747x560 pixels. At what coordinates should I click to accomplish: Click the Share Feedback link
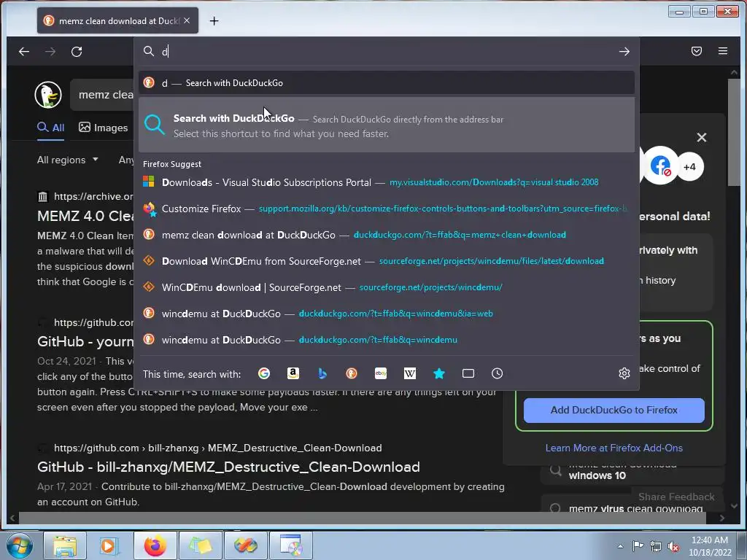676,497
